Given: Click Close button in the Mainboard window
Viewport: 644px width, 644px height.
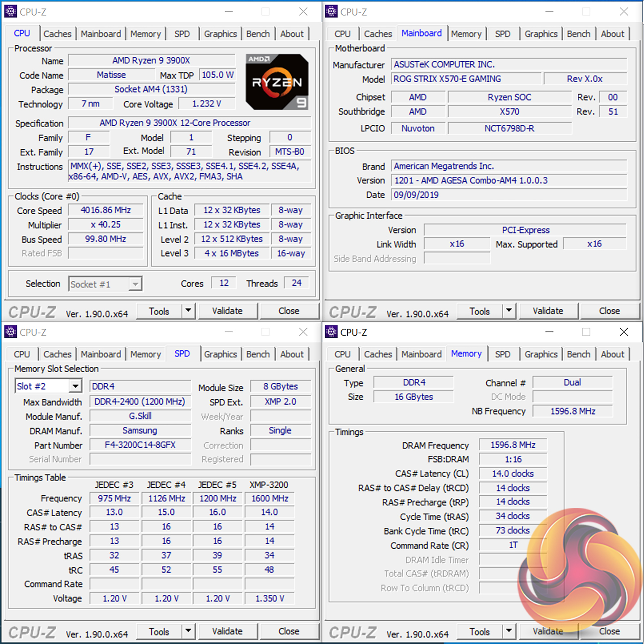Looking at the screenshot, I should 609,311.
